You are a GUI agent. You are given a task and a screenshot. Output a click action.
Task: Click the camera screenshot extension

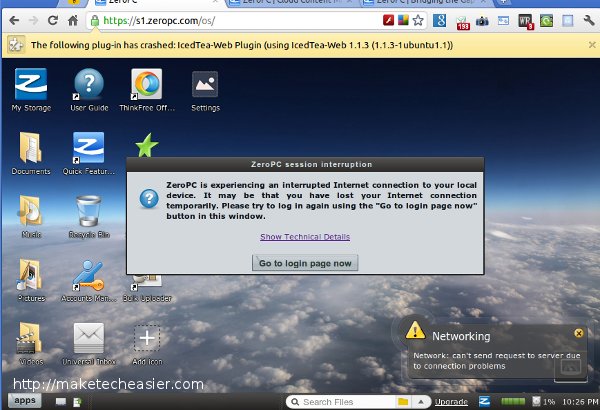pyautogui.click(x=482, y=21)
